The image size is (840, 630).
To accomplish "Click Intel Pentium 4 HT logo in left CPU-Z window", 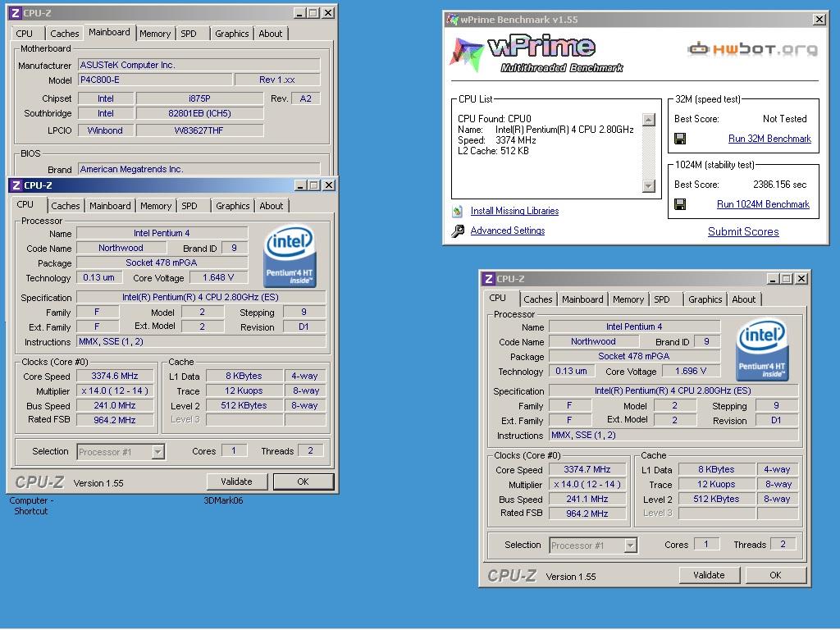I will click(290, 256).
